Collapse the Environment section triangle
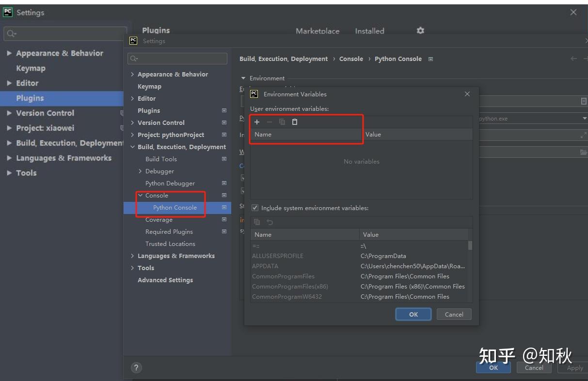The width and height of the screenshot is (588, 381). [243, 78]
